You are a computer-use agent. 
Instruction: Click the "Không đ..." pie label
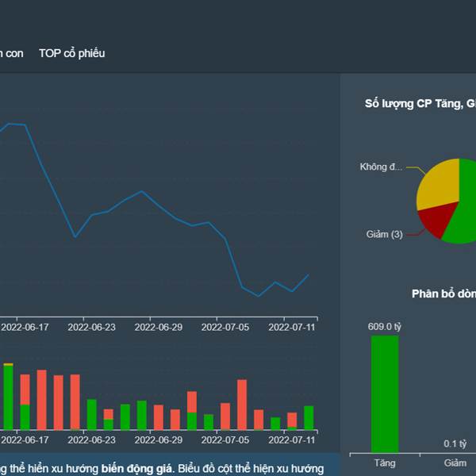coord(381,167)
